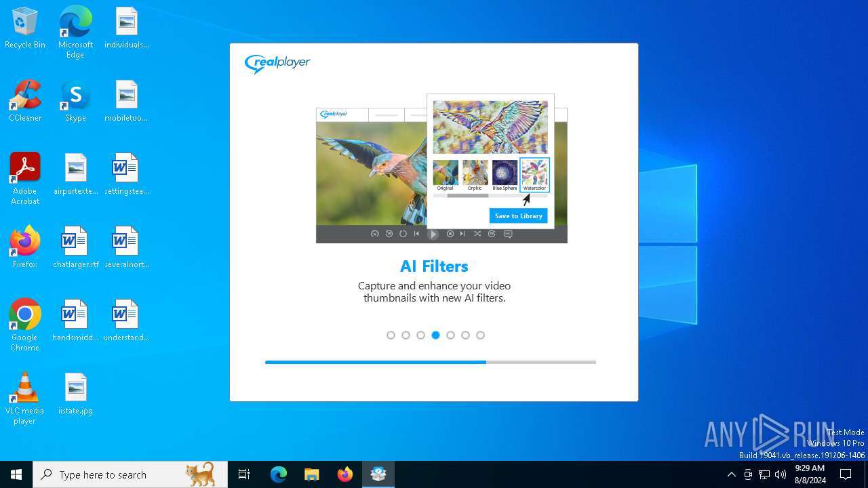Switch to the RealPlayer installer in the taskbar
Viewport: 868px width, 488px height.
[x=378, y=474]
